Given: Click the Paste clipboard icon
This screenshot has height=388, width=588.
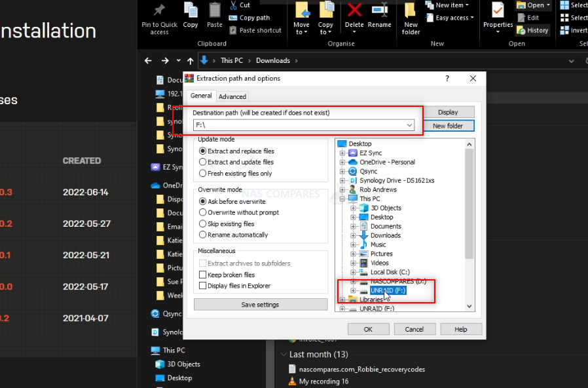Looking at the screenshot, I should [215, 10].
